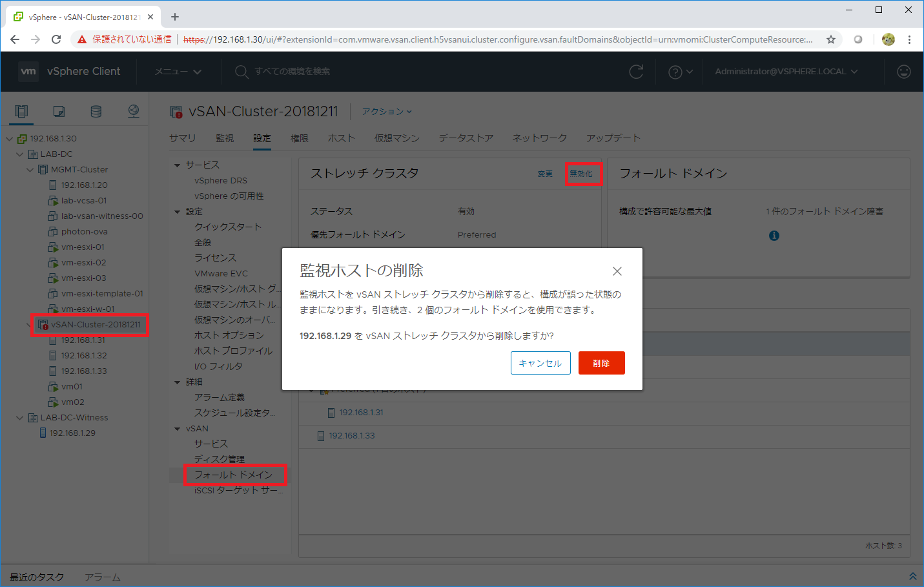Open フォールト ドメイン settings item
This screenshot has height=587, width=924.
[x=233, y=475]
